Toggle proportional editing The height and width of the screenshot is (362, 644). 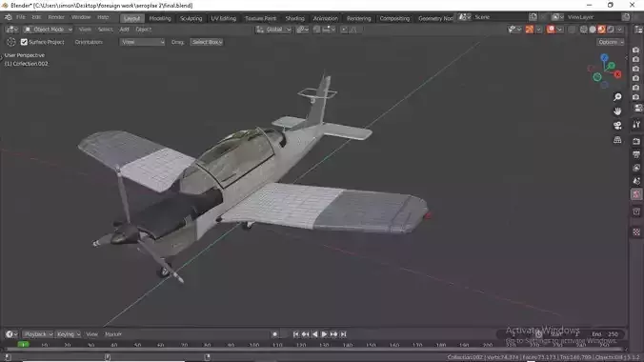click(x=344, y=30)
